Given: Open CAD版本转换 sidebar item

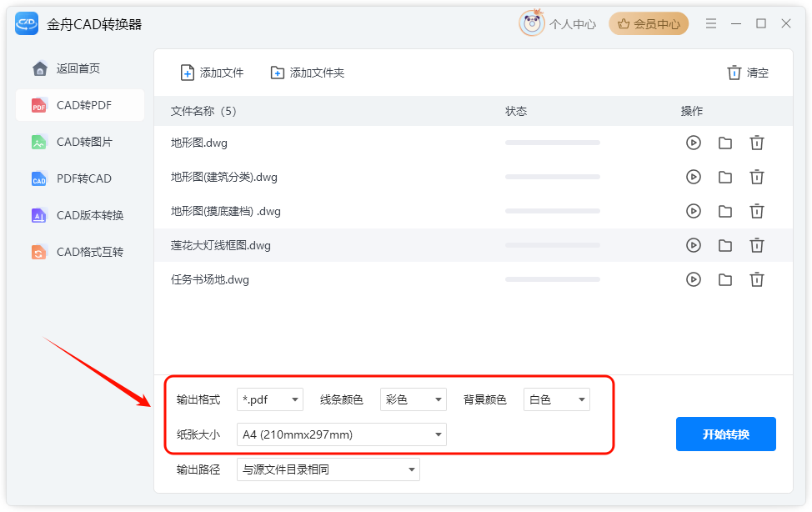Looking at the screenshot, I should coord(80,215).
